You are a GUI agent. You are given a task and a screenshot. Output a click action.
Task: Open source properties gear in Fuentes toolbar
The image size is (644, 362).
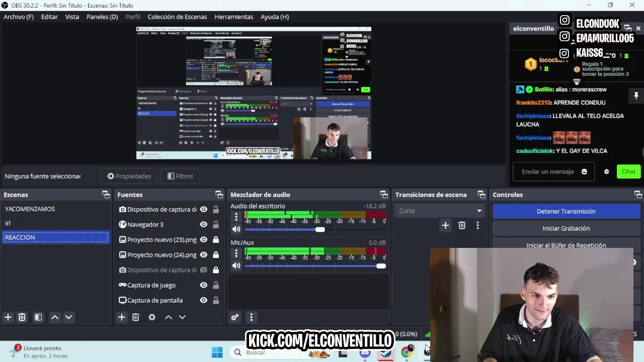152,317
